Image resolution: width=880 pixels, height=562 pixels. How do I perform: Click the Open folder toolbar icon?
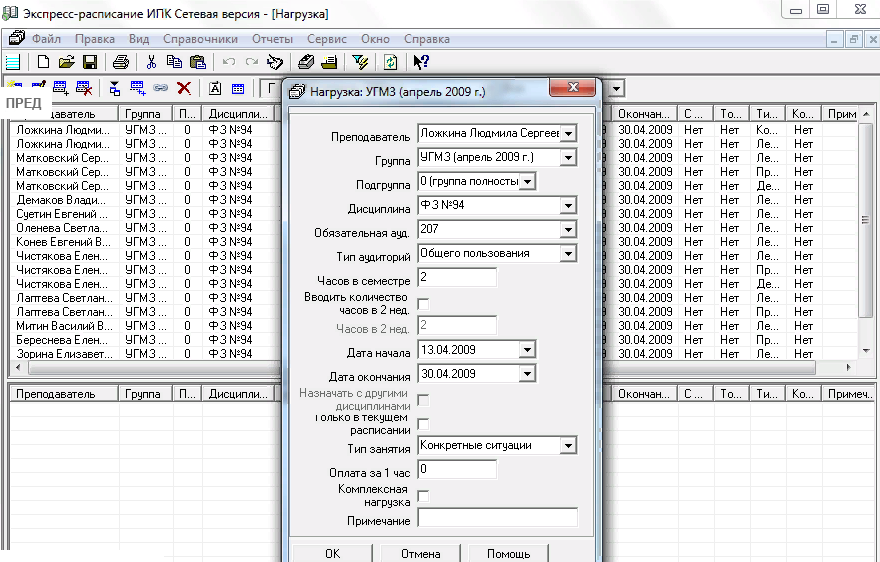coord(66,62)
